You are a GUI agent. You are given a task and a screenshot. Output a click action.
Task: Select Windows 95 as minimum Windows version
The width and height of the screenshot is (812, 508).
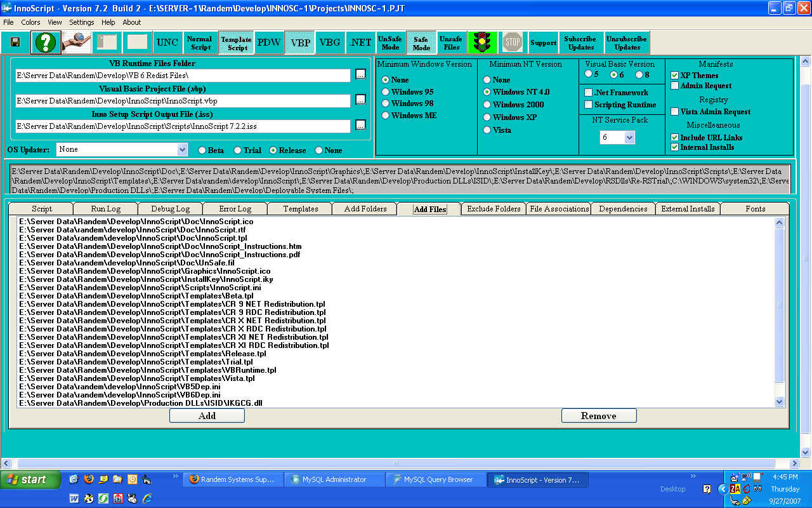pyautogui.click(x=386, y=92)
